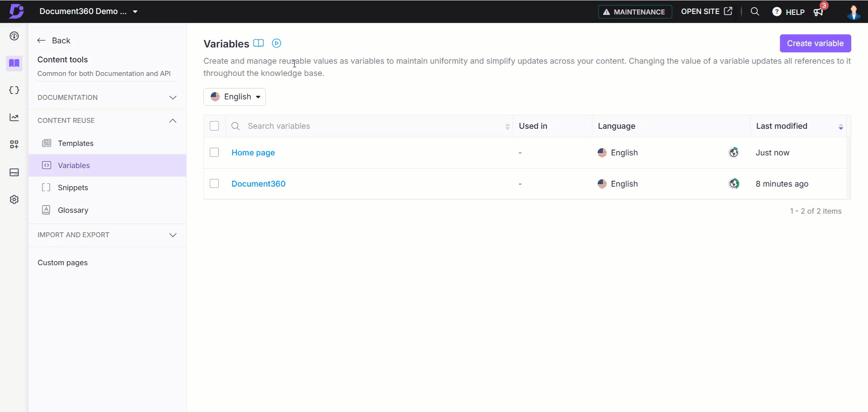Click the Create variable button

pos(815,43)
